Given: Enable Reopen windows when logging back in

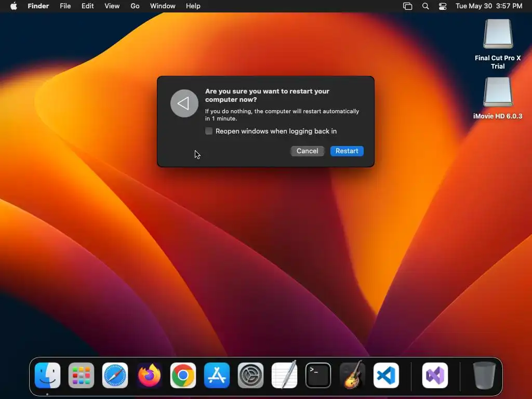Looking at the screenshot, I should (209, 131).
